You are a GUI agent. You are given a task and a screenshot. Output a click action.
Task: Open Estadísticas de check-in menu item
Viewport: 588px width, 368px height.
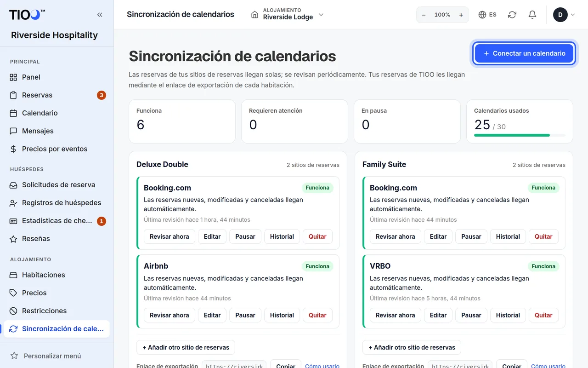tap(57, 221)
